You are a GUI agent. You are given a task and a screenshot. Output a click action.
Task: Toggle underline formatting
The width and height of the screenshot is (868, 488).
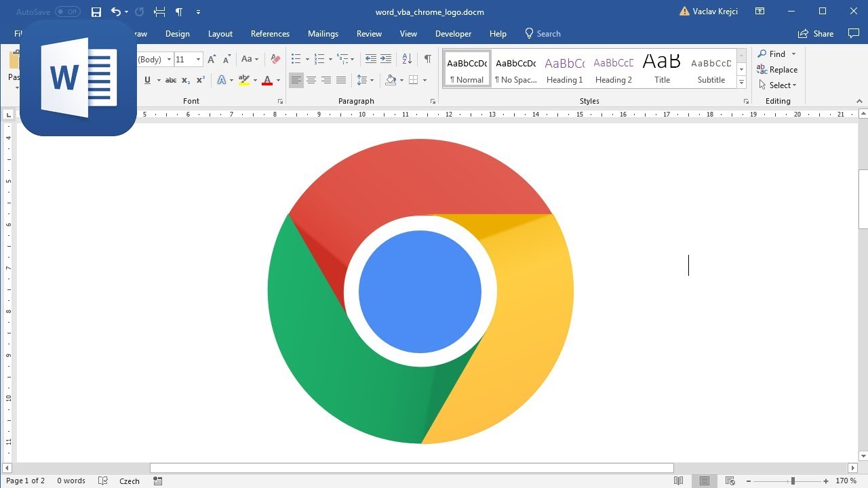click(x=147, y=80)
